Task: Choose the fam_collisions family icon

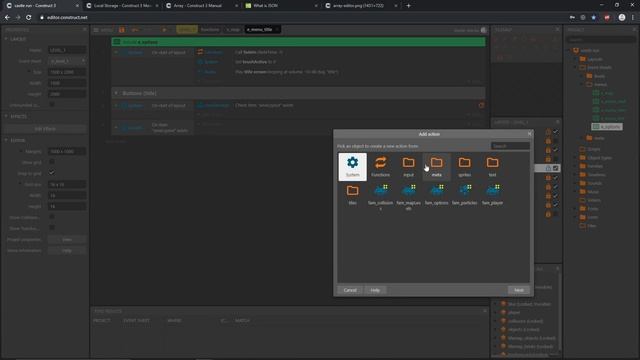Action: click(x=380, y=197)
